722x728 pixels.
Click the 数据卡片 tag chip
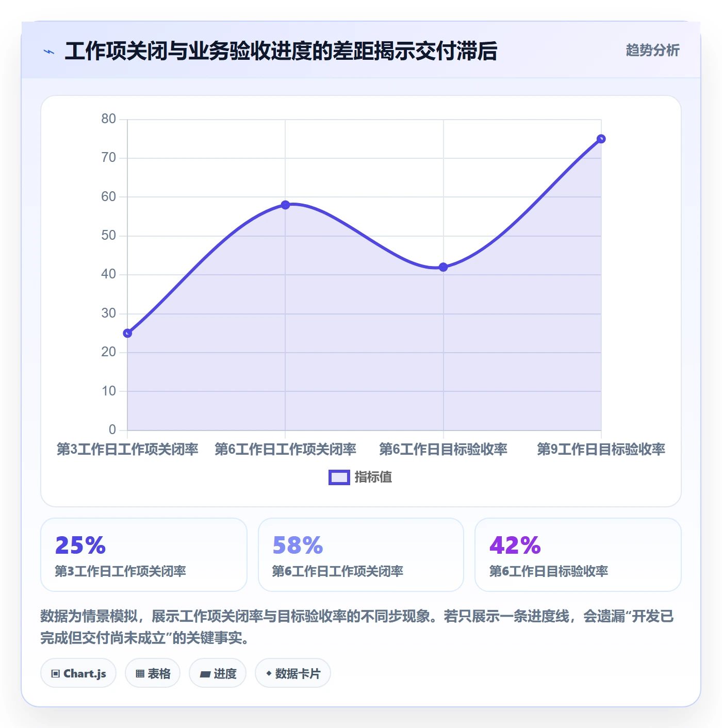point(293,673)
